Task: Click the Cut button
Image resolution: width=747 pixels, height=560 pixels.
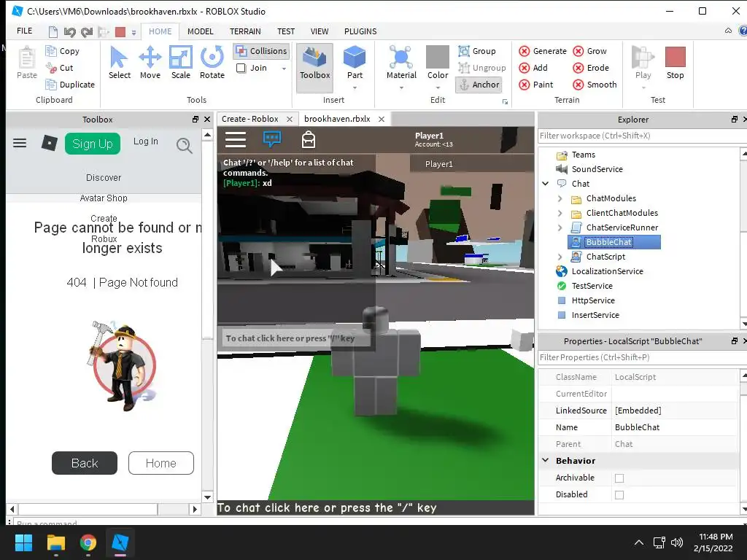Action: coord(60,68)
